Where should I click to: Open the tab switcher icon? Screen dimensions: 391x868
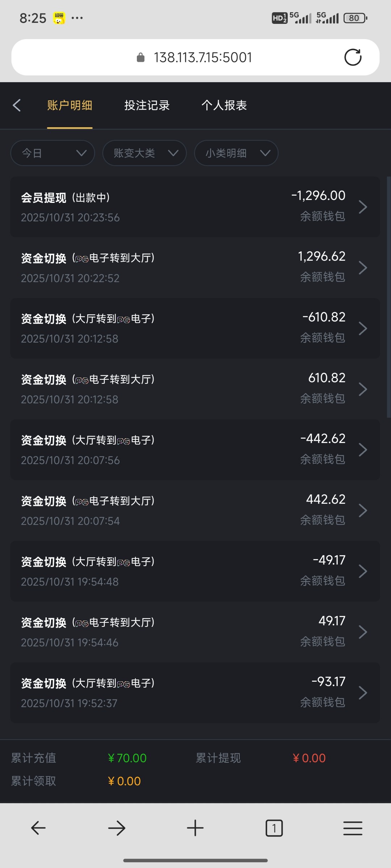[274, 828]
